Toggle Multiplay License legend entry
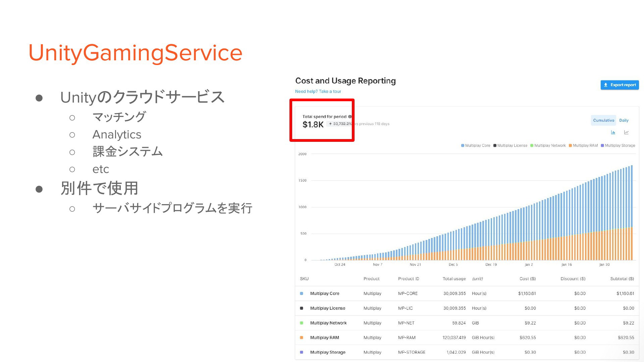The image size is (644, 362). 510,145
